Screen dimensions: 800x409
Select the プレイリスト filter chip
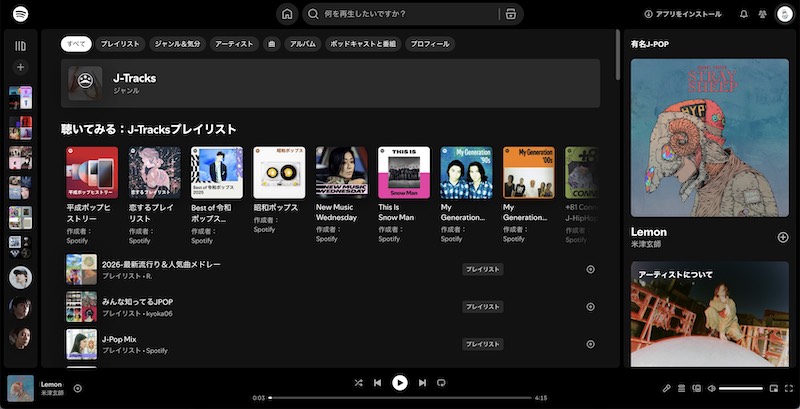pos(120,44)
